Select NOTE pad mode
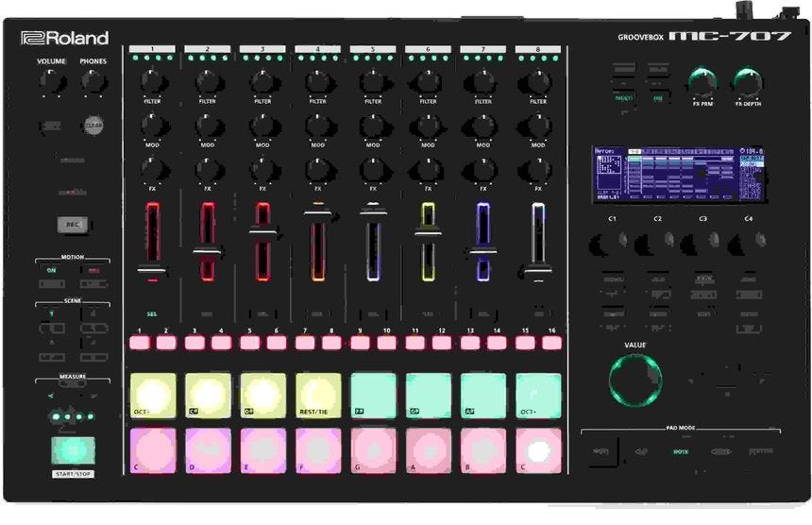The image size is (812, 525). [681, 452]
